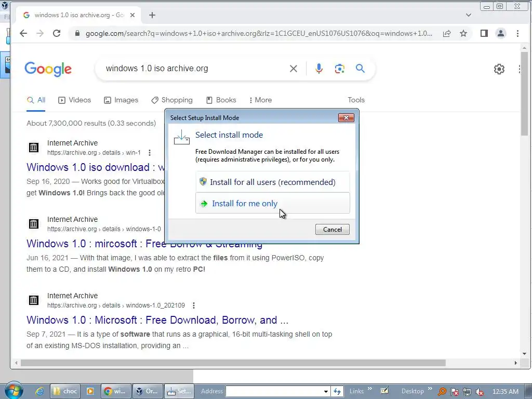Open 'Windows 1.0 : Microsoft : Free Download' result
The width and height of the screenshot is (532, 399).
point(157,320)
